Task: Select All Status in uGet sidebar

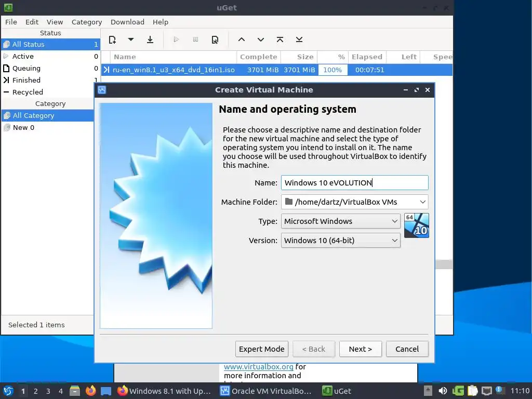Action: pos(50,45)
